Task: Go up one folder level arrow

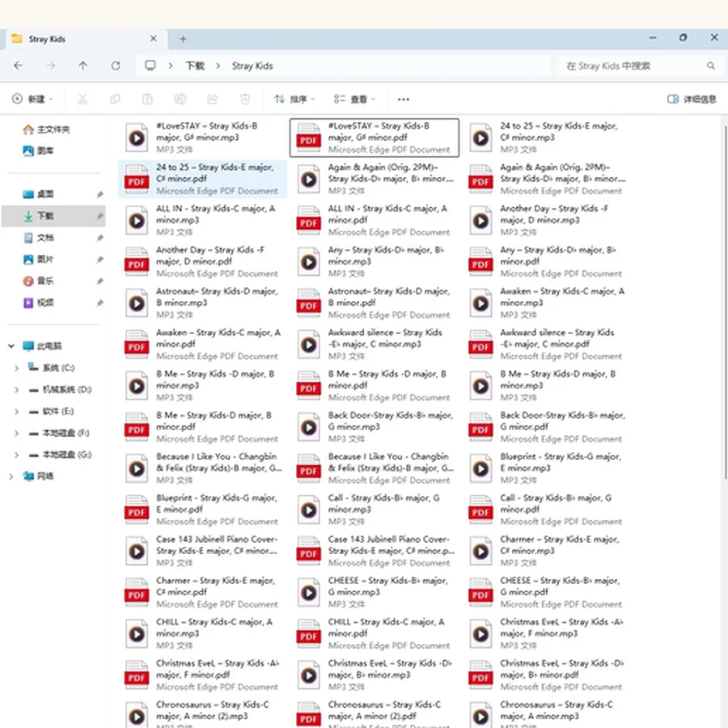Action: coord(83,66)
